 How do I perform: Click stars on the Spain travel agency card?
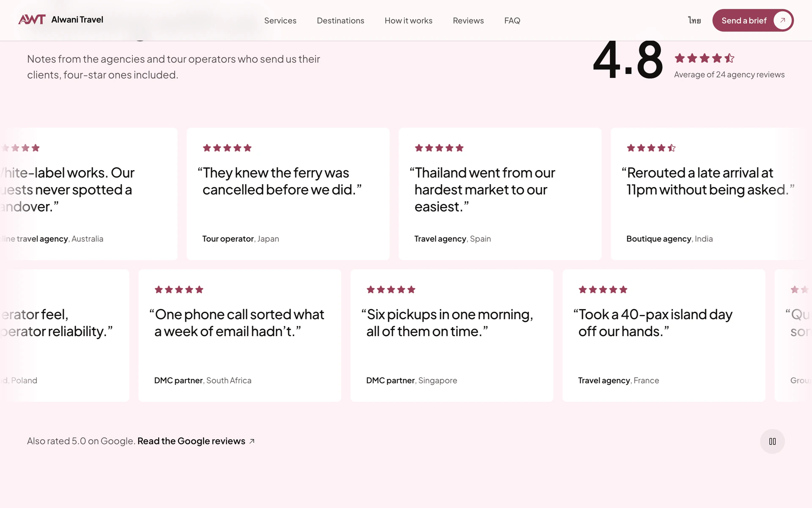pyautogui.click(x=439, y=148)
